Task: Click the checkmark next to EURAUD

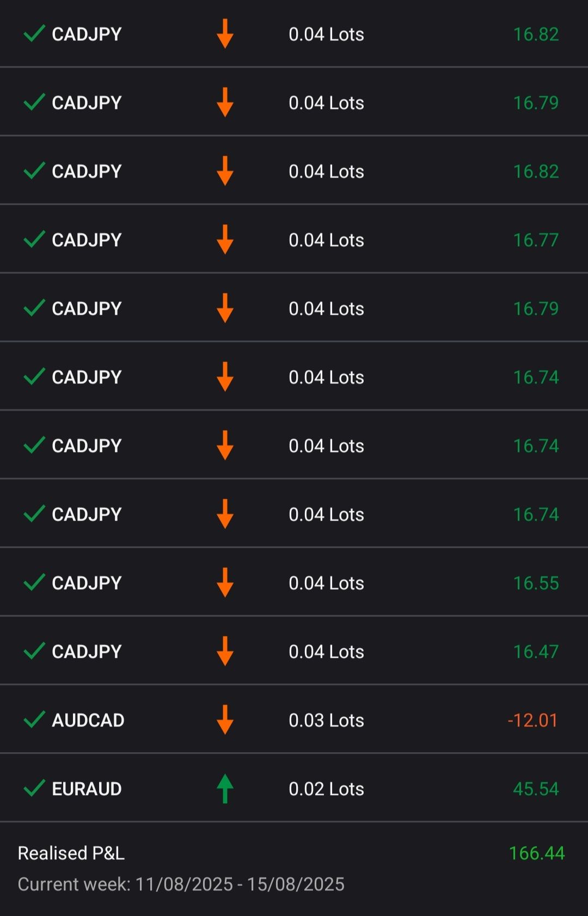Action: (x=34, y=788)
